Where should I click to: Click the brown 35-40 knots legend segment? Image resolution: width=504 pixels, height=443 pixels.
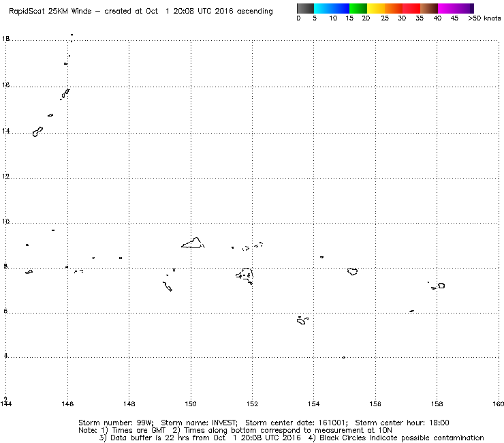pyautogui.click(x=429, y=8)
